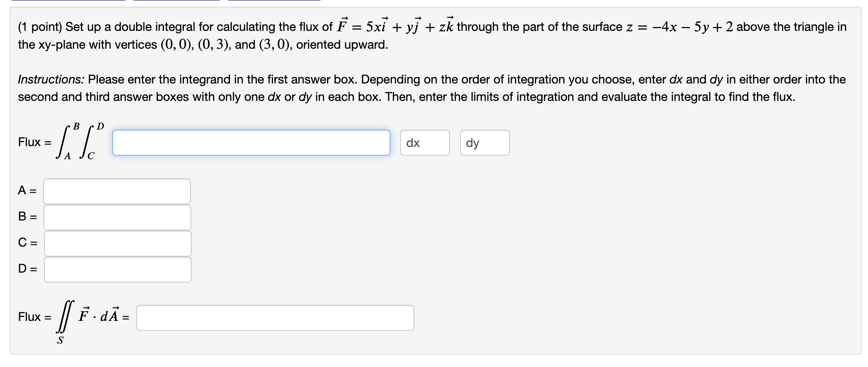Click the upper limit D on the inner integral
The width and height of the screenshot is (868, 367).
(x=100, y=127)
